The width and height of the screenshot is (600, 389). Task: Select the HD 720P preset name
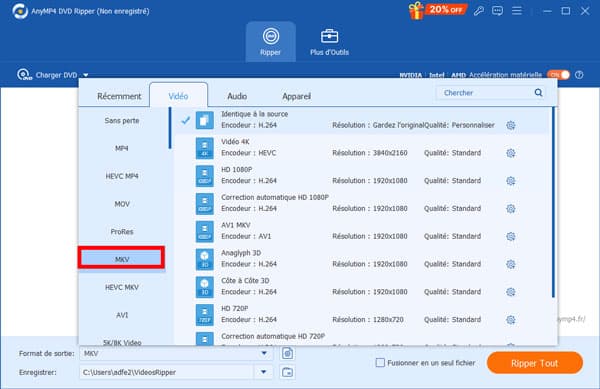pyautogui.click(x=235, y=309)
